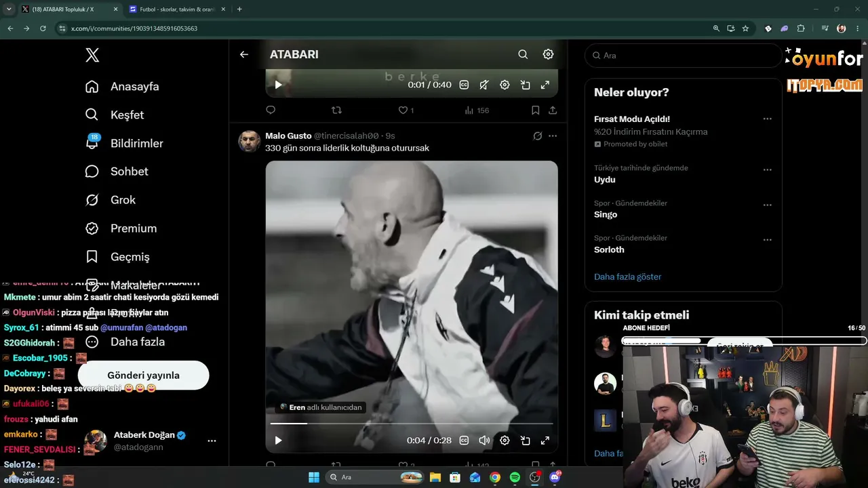Open the Uydu trending topic
Viewport: 868px width, 488px height.
pyautogui.click(x=605, y=180)
